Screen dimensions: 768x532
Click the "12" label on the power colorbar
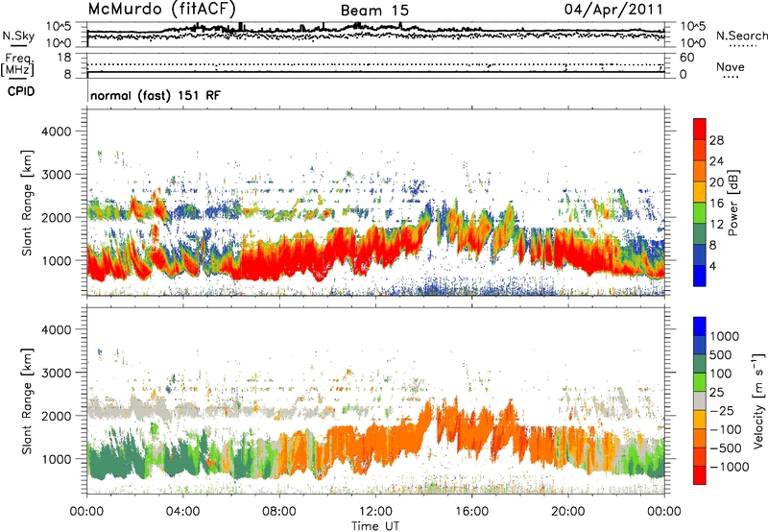point(716,224)
